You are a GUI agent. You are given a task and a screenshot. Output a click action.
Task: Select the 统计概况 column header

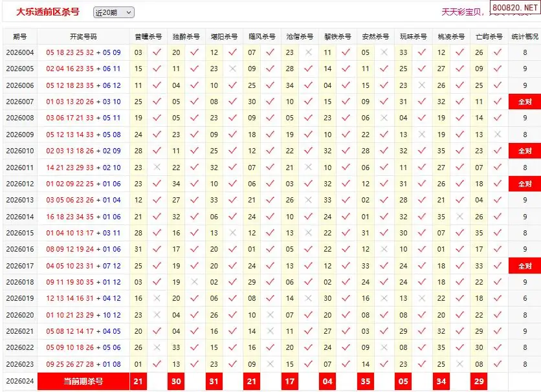[x=524, y=36]
